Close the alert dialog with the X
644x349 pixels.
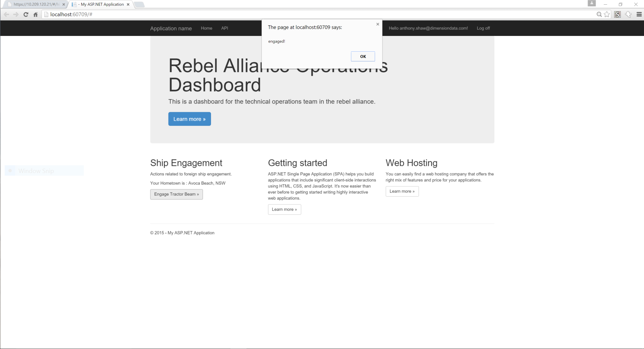(377, 24)
